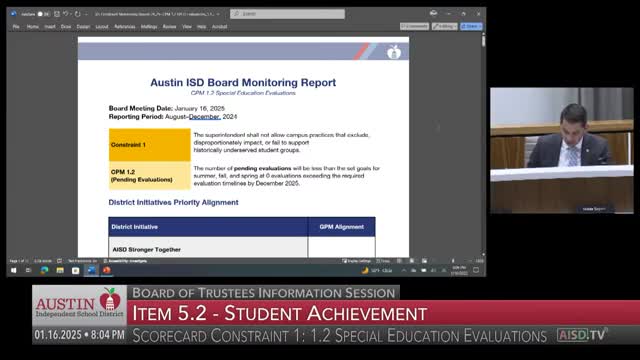The image size is (640, 360).
Task: Click the blue Share button
Action: 471,26
